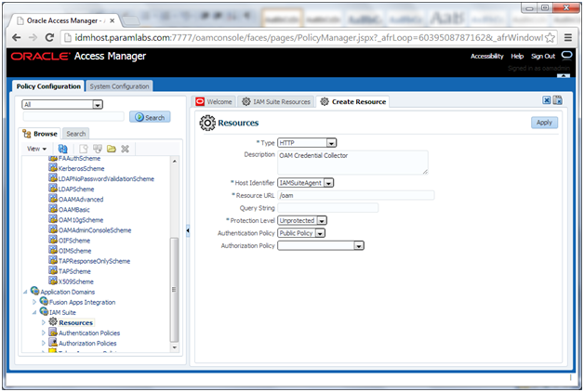
Task: Select the Create Resource tab
Action: (x=353, y=101)
